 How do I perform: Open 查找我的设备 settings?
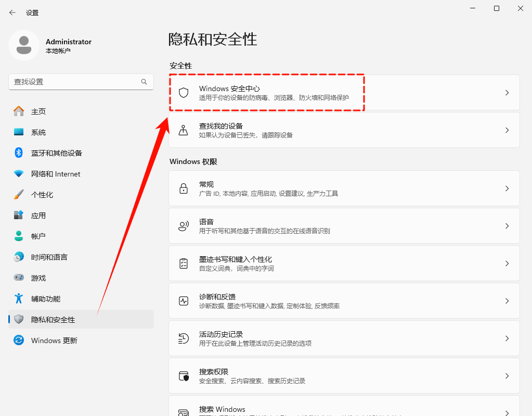343,130
